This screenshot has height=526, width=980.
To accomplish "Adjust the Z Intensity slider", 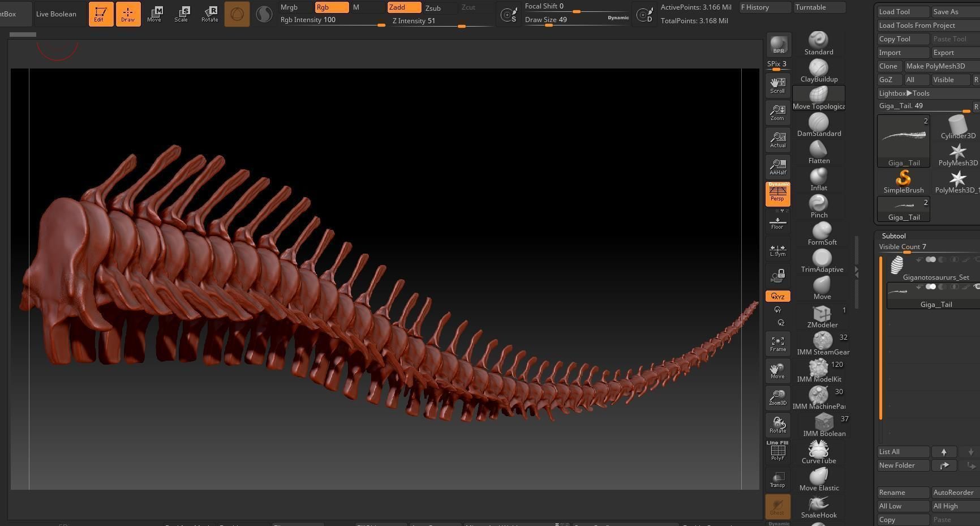I will [441, 22].
